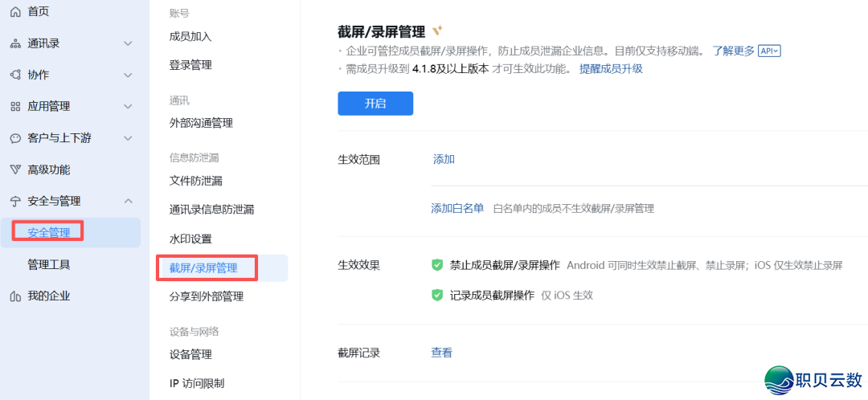Click the 添加白名单 link
The height and width of the screenshot is (400, 868).
457,208
